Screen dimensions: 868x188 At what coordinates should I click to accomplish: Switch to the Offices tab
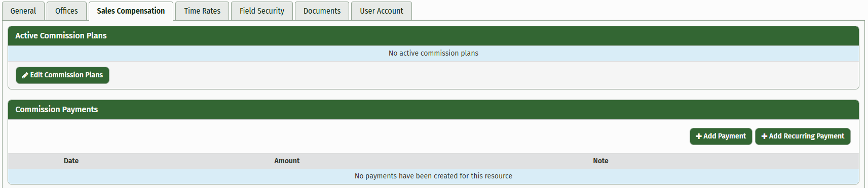(66, 11)
